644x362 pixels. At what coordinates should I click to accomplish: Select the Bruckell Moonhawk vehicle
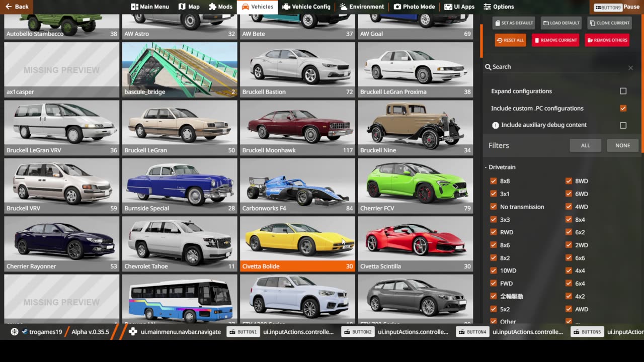297,128
